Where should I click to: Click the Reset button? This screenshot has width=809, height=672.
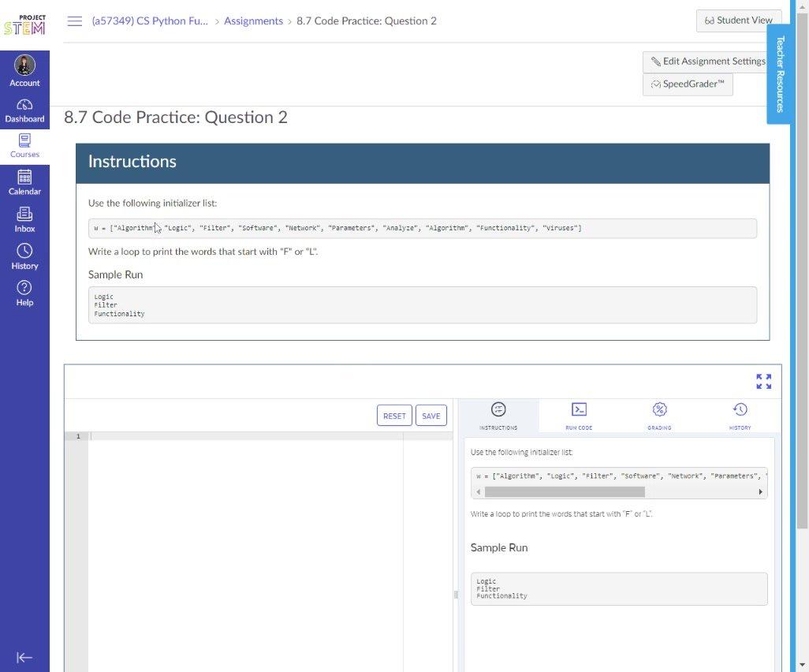tap(394, 416)
